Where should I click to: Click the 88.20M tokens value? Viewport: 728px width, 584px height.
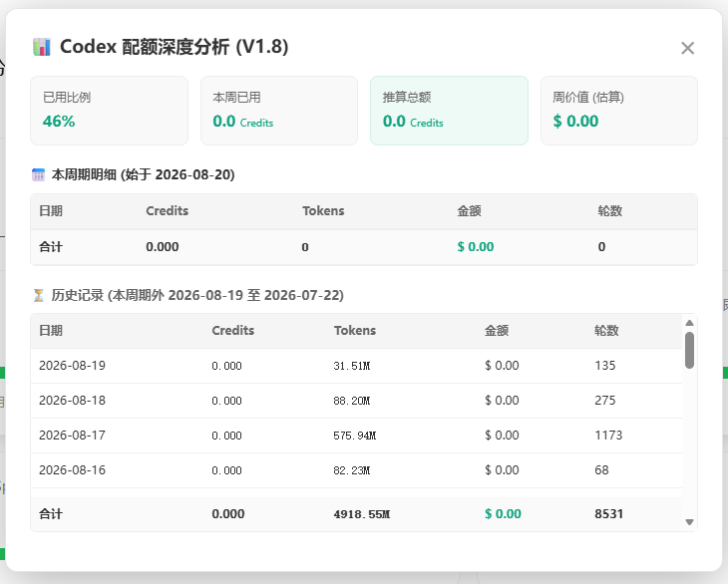[x=351, y=401]
